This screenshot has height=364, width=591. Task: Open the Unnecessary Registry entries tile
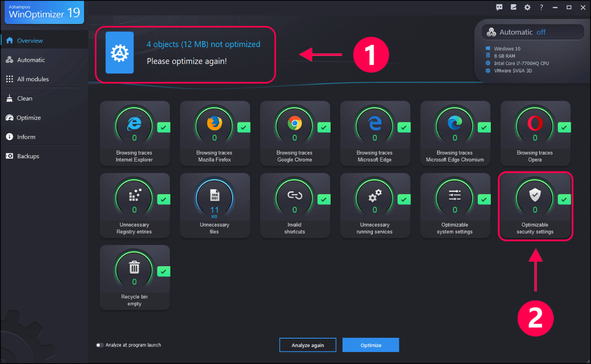click(134, 205)
